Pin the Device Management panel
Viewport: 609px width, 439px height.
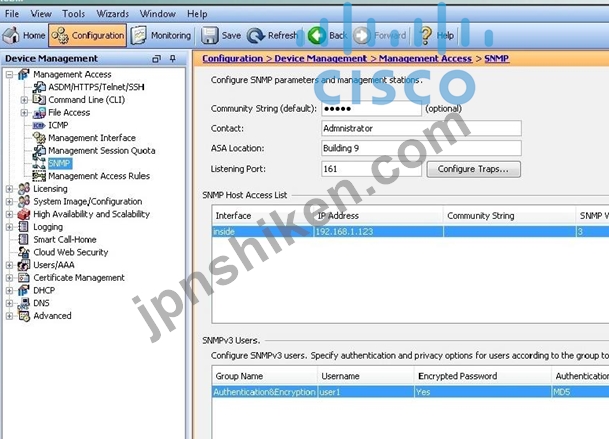click(x=172, y=59)
